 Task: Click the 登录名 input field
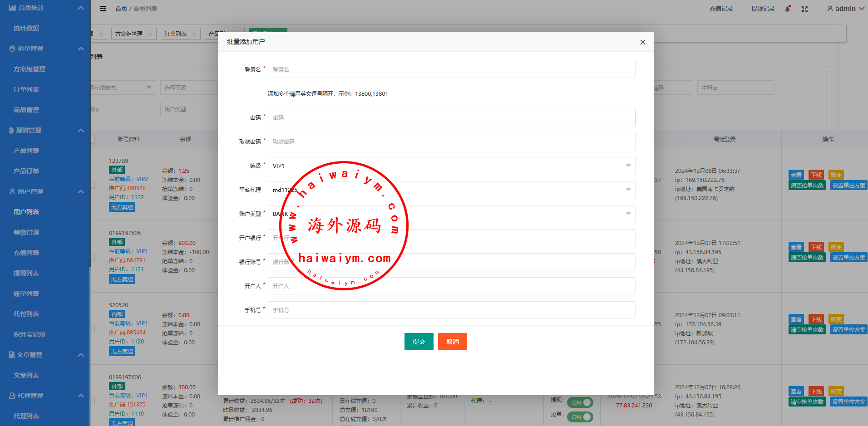[451, 69]
